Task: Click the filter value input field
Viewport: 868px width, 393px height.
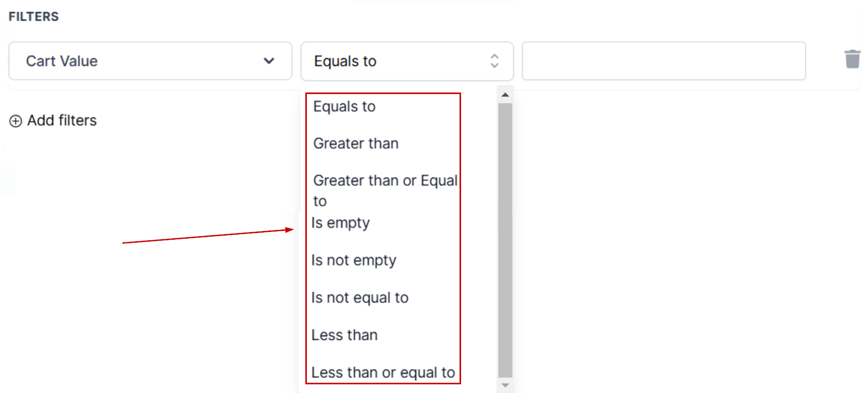Action: [663, 61]
